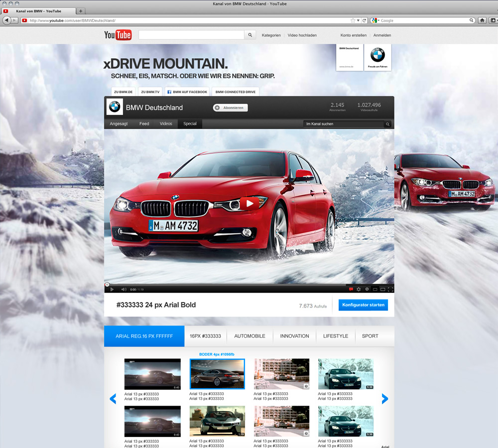Image resolution: width=498 pixels, height=448 pixels.
Task: Click the browser home button
Action: point(482,20)
